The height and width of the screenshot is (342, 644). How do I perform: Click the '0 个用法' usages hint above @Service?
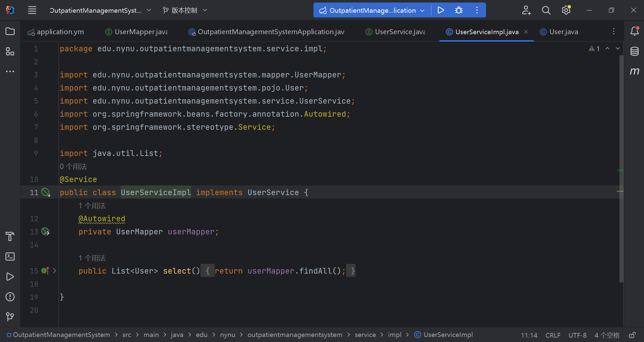73,166
